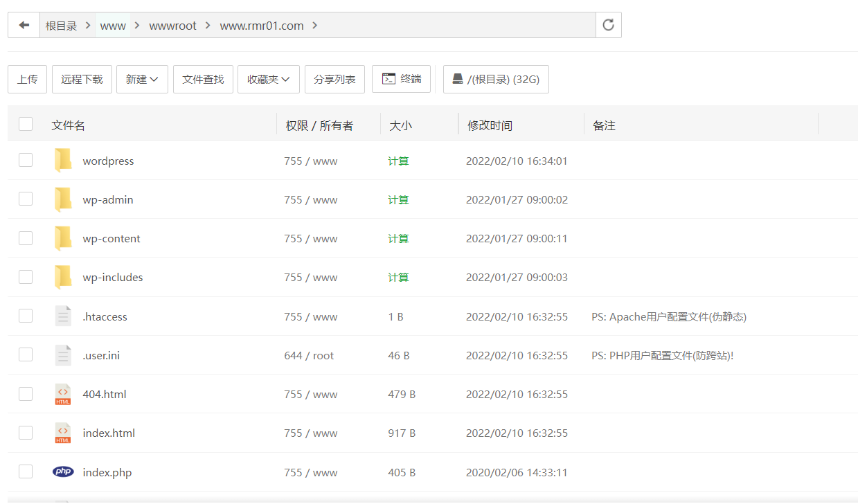Sort files by 修改时间 column header

coord(490,125)
